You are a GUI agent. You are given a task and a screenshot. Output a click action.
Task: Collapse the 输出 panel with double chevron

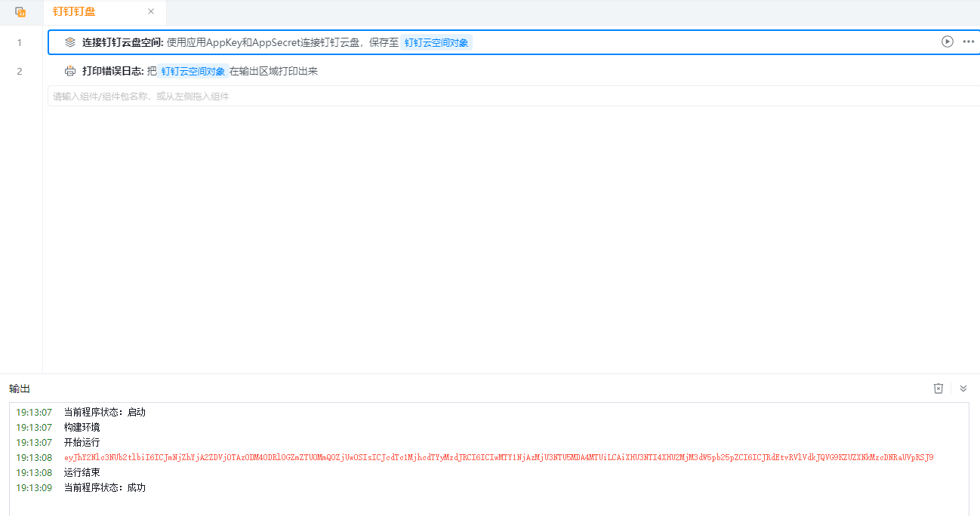tap(963, 389)
